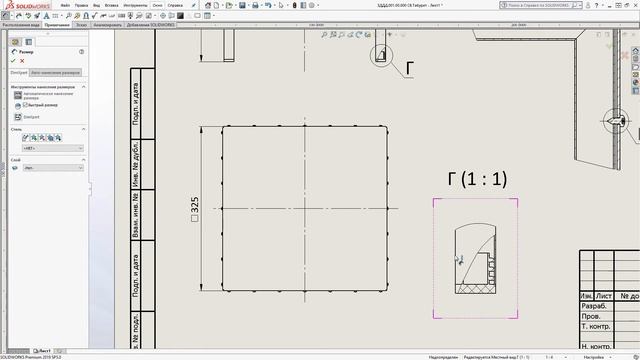
Task: Click the Rotate view icon in the view toolbar
Action: pos(359,35)
